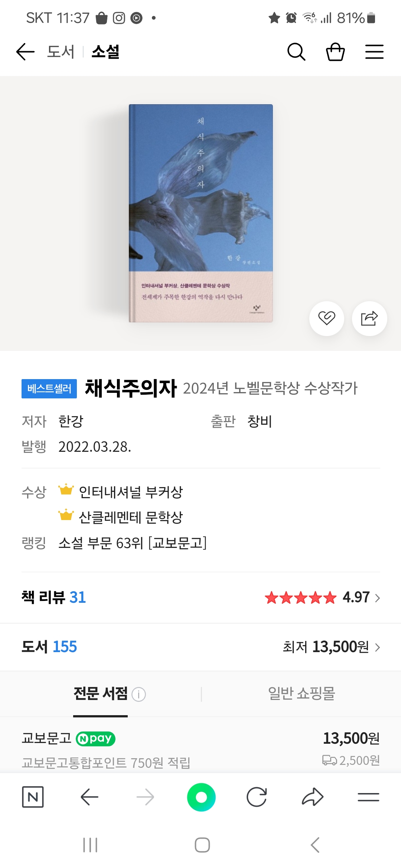Tap the search magnifier icon
Viewport: 401px width, 868px height.
pos(296,52)
